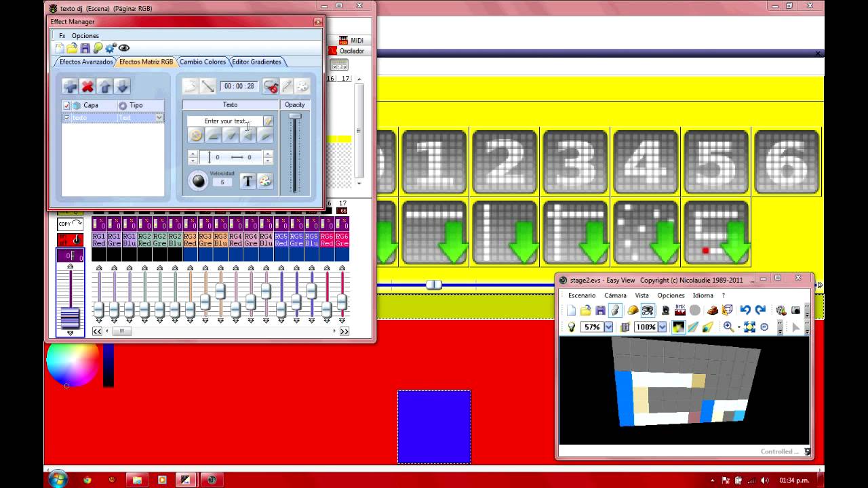Click the loop-with-red-mark button after the timer
Viewport: 868px width, 488px height.
[x=271, y=86]
